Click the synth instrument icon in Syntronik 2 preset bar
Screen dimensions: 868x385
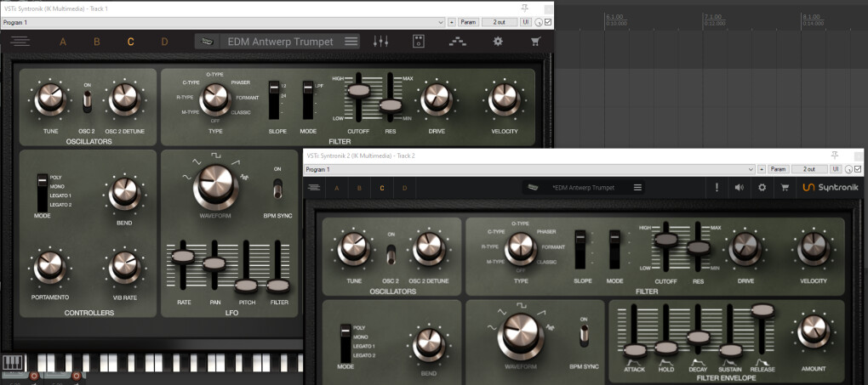click(533, 188)
